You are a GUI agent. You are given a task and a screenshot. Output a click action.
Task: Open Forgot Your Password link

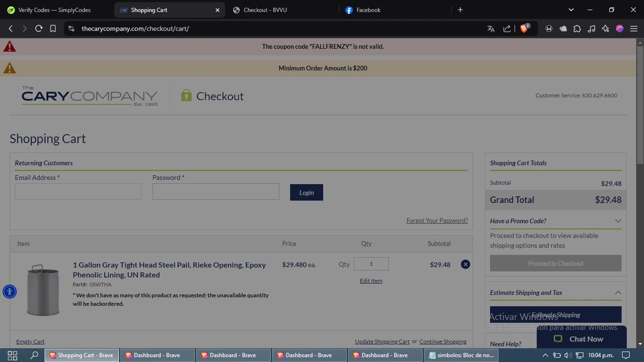(437, 220)
